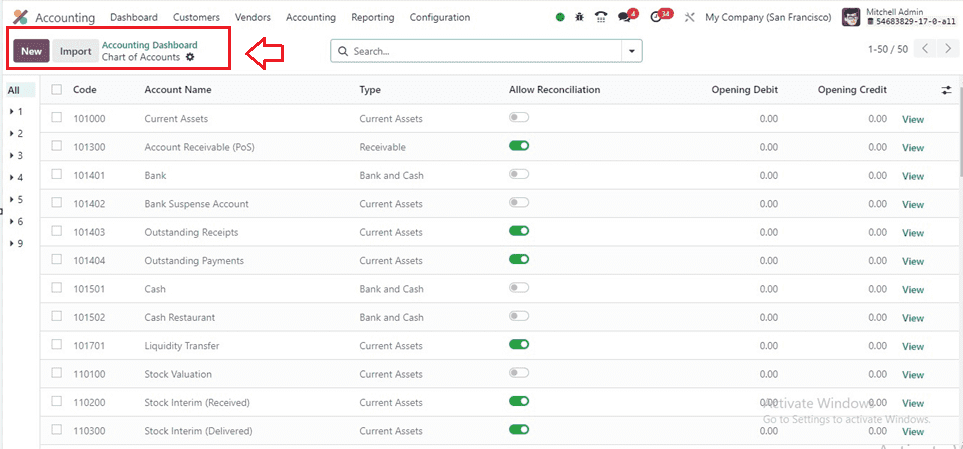Image resolution: width=963 pixels, height=449 pixels.
Task: Open the search options dropdown arrow
Action: coord(632,52)
